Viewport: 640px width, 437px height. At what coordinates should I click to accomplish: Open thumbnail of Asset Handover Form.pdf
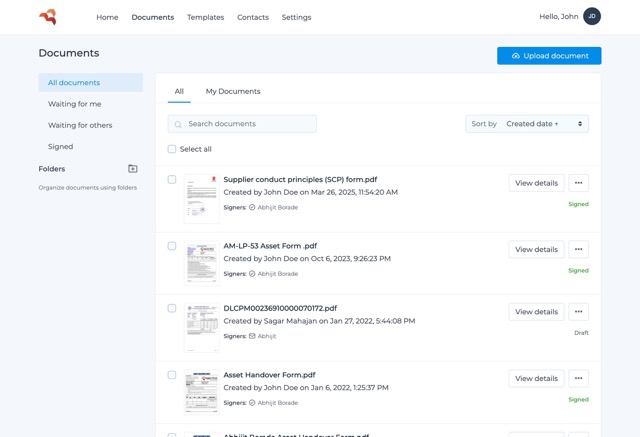click(202, 392)
